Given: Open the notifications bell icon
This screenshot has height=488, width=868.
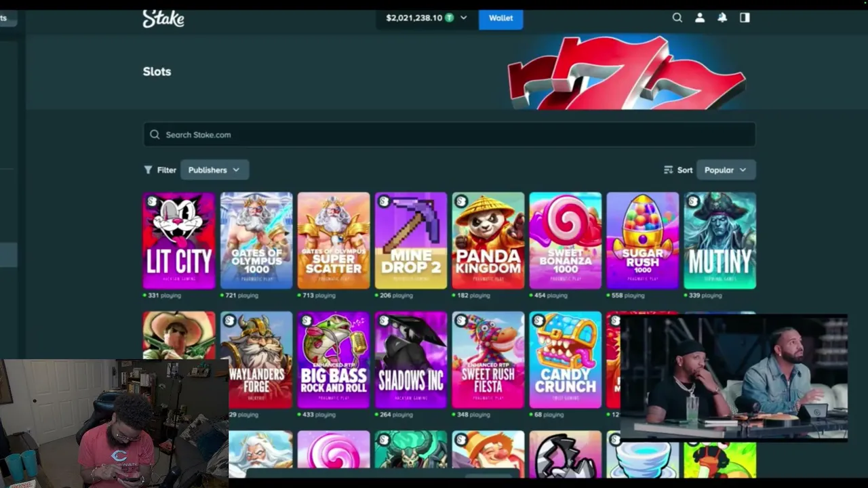Looking at the screenshot, I should 722,18.
